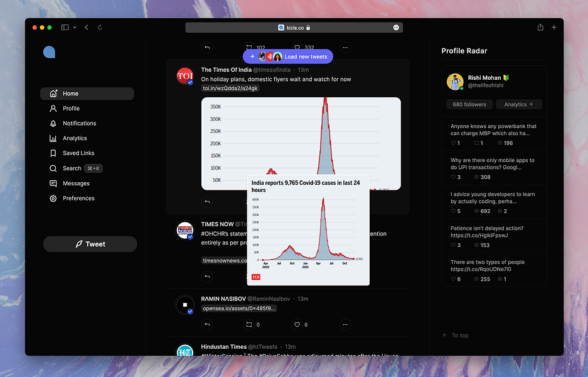The height and width of the screenshot is (377, 588).
Task: Reply to RAMIN NASIBOV's tweet
Action: [207, 324]
